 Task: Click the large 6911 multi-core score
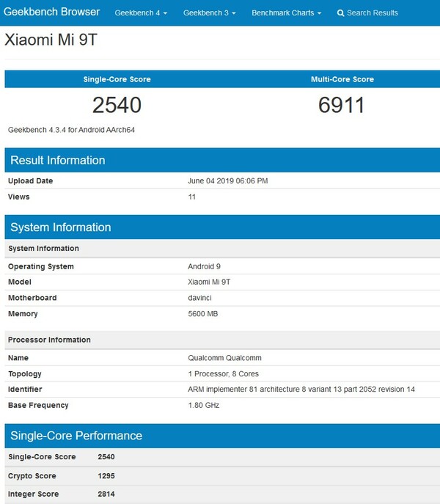coord(342,106)
